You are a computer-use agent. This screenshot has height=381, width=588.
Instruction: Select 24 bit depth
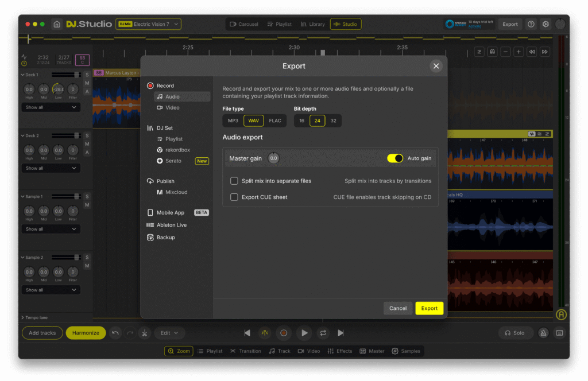coord(317,120)
